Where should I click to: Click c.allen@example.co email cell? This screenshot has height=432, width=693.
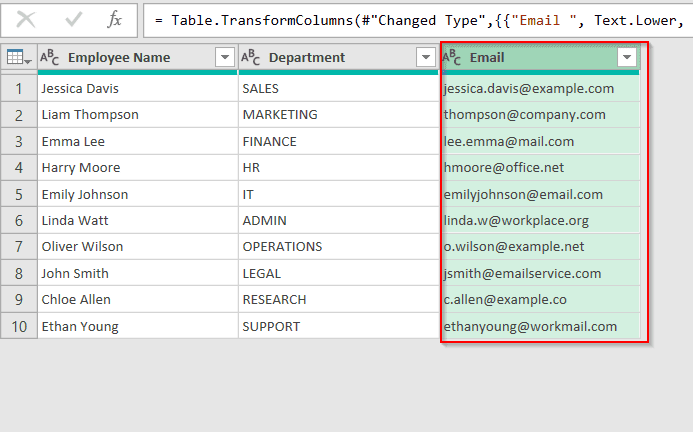[540, 299]
